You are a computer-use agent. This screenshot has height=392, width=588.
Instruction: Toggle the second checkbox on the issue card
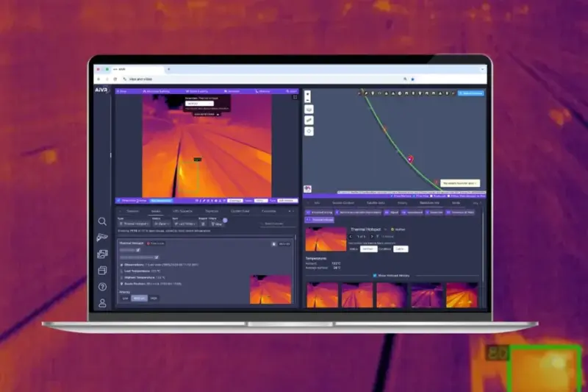(x=157, y=257)
